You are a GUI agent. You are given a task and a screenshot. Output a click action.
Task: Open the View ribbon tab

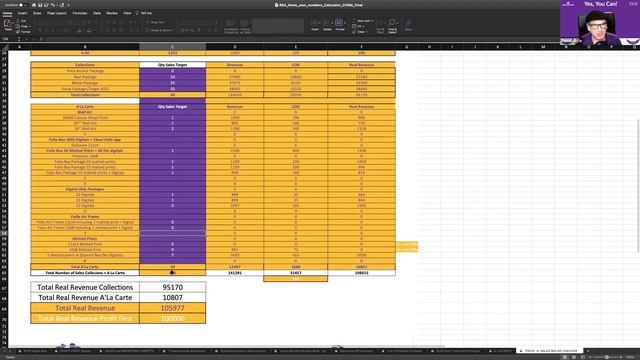[x=127, y=13]
